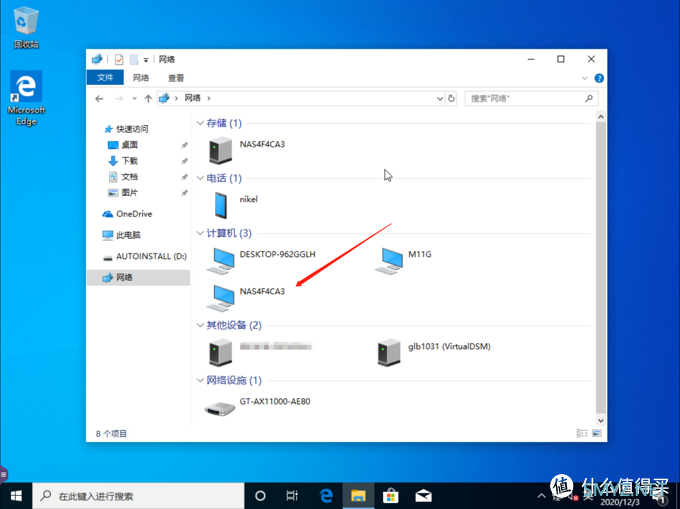Click the vertical scrollbar in file list
This screenshot has width=680, height=509.
(x=601, y=268)
